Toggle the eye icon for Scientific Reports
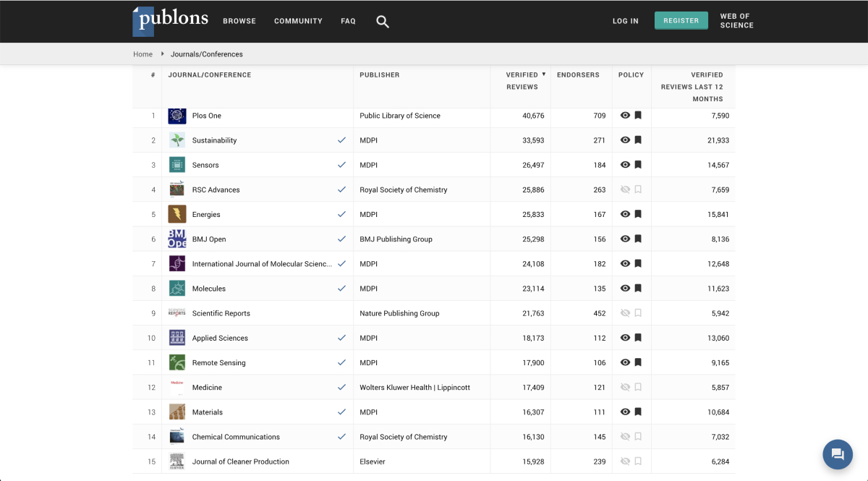Screen dimensions: 868x481 click(x=625, y=313)
